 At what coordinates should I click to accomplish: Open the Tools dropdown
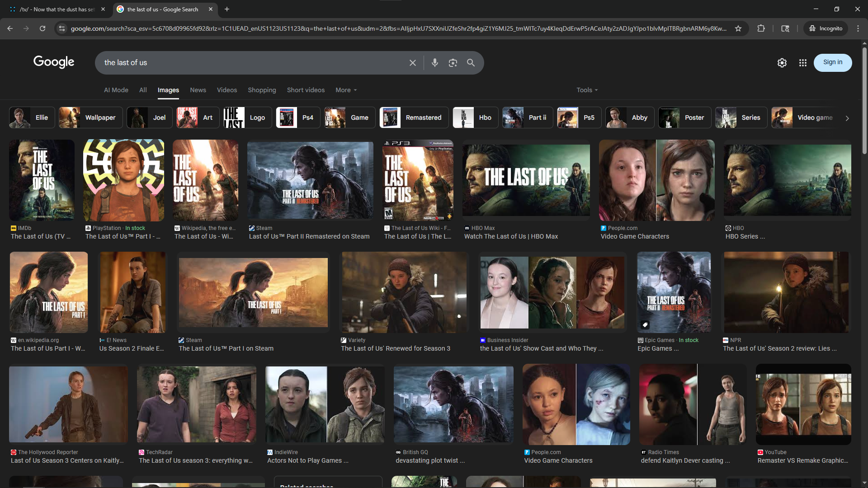[x=587, y=90]
